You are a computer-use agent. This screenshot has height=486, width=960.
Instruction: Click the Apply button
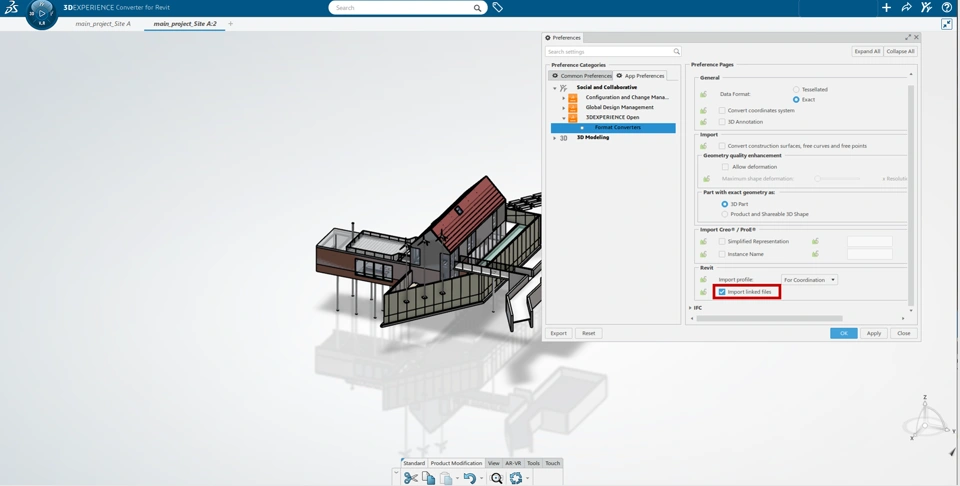pyautogui.click(x=874, y=334)
